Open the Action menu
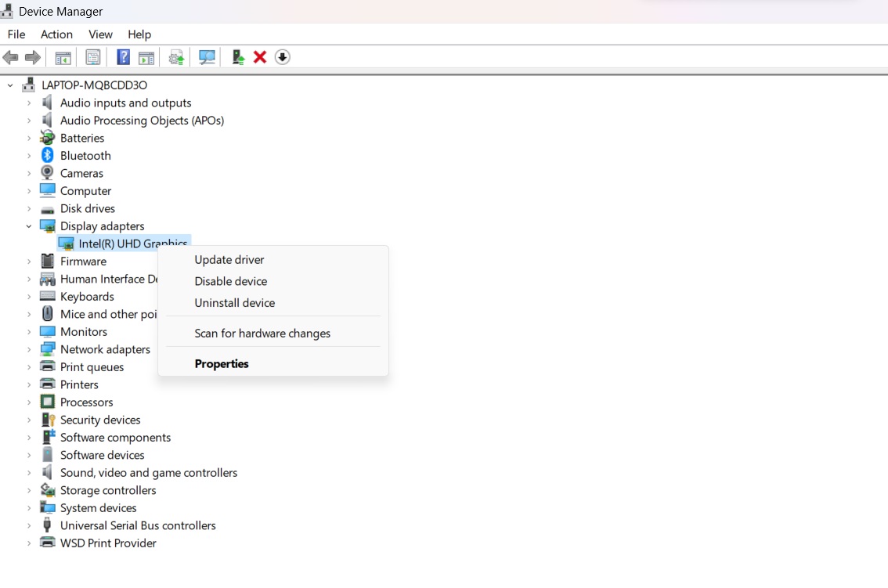This screenshot has width=888, height=588. 56,34
